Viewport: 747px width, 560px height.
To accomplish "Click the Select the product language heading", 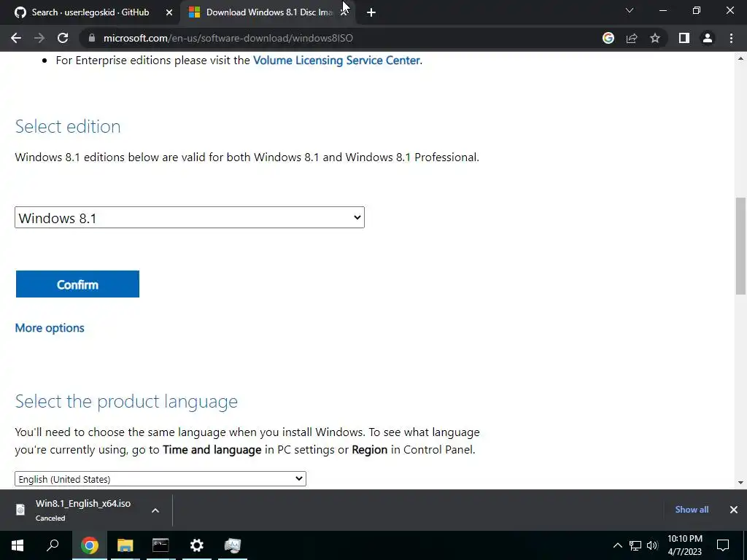I will click(126, 402).
